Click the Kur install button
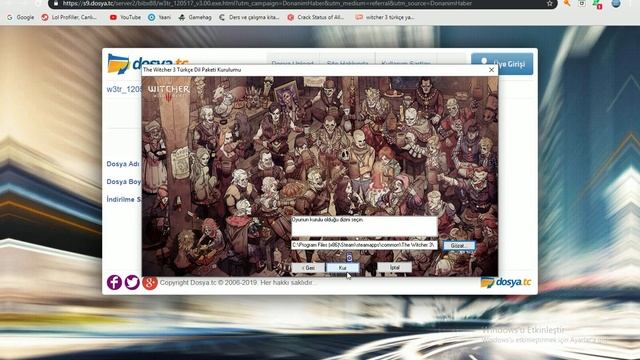This screenshot has width=640, height=360. click(x=342, y=268)
